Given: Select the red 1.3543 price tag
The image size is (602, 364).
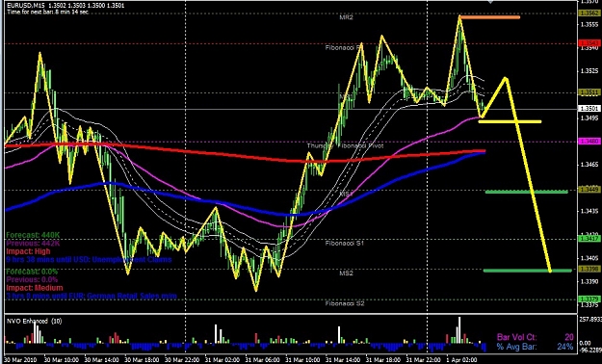Looking at the screenshot, I should tap(589, 43).
